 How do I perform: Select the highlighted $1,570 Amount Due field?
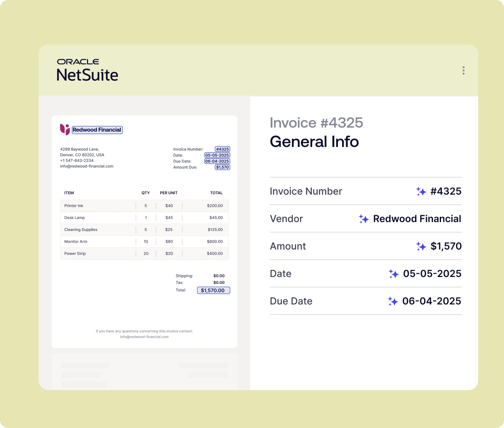pyautogui.click(x=223, y=167)
